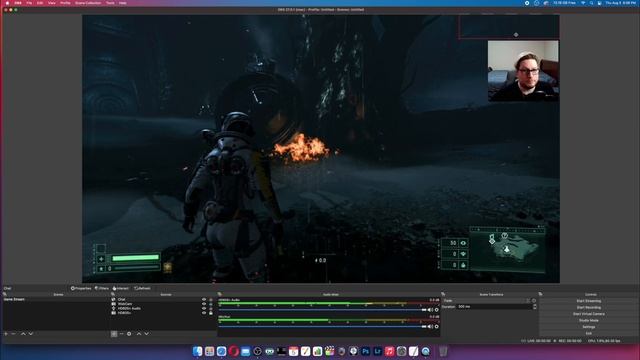Open Numbers from the dock
Viewport: 640px width, 360px height.
click(x=318, y=351)
